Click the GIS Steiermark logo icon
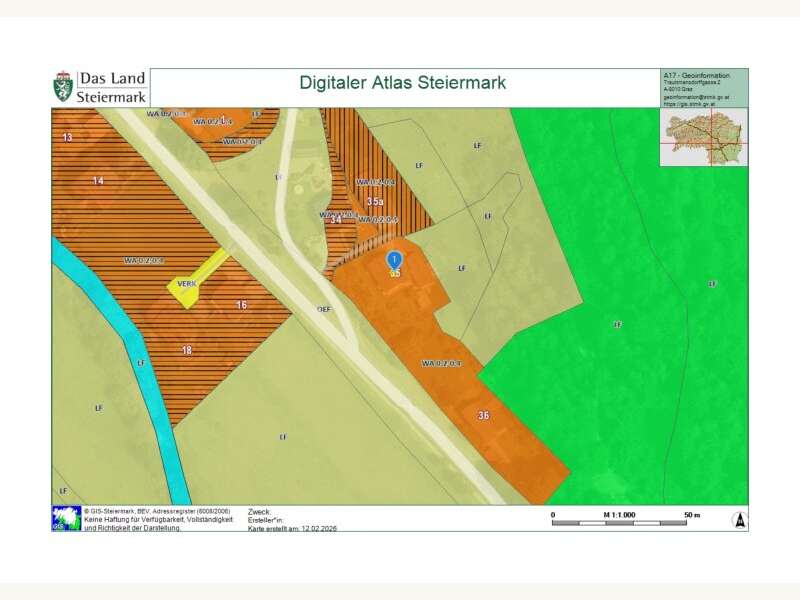 (66, 518)
